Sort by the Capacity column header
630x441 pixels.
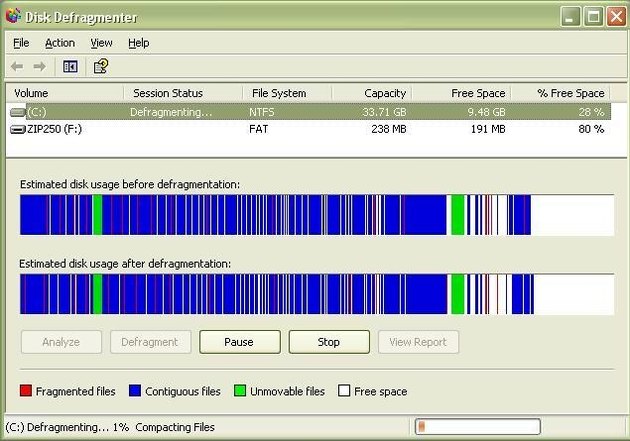[x=372, y=93]
